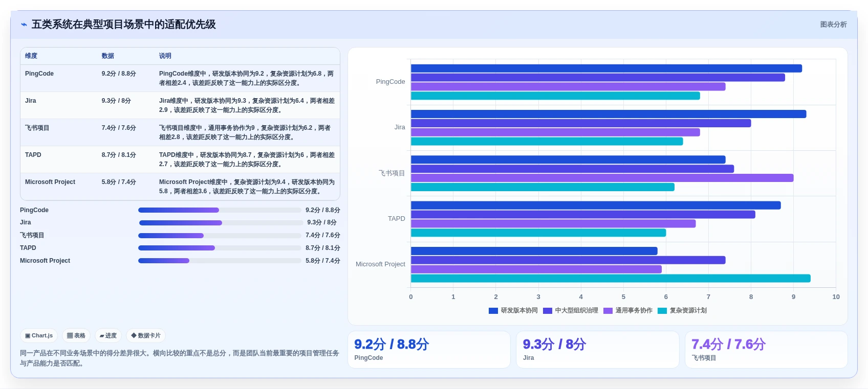Toggle 复杂资源计划 legend swatch
The height and width of the screenshot is (389, 868).
coord(662,311)
